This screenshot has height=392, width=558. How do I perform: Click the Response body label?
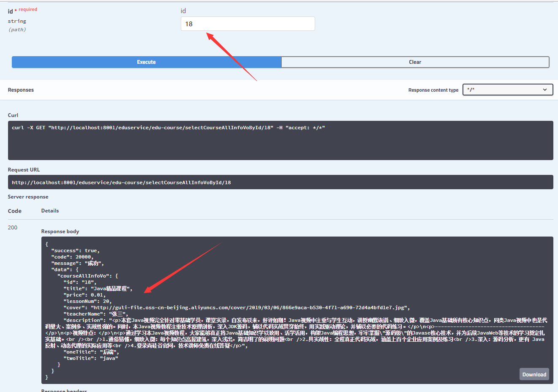(x=60, y=231)
